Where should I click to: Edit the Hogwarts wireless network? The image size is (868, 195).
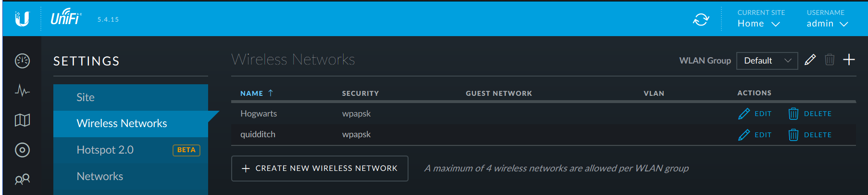[x=755, y=114]
